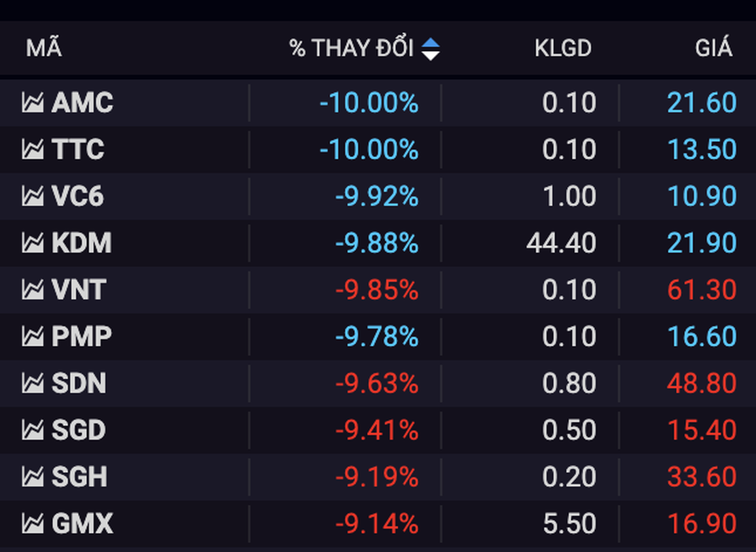Viewport: 756px width, 552px height.
Task: Click the chart icon beside VNT
Action: click(x=33, y=290)
